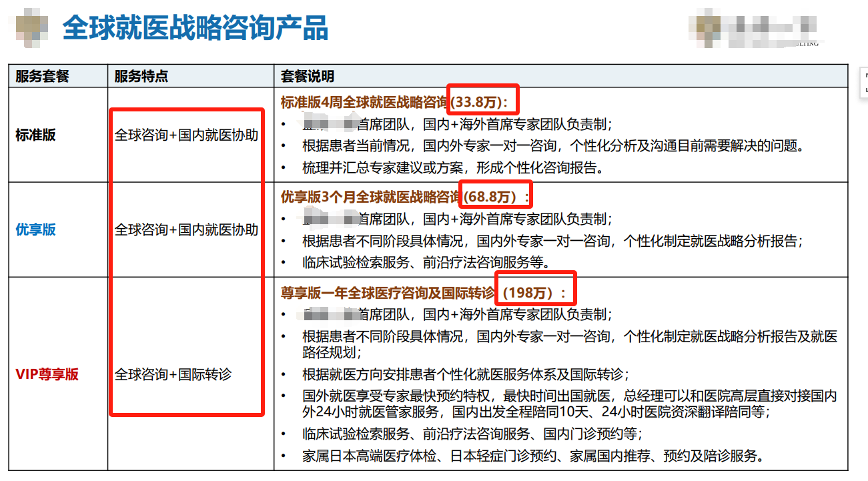The height and width of the screenshot is (481, 868).
Task: Click the 尊享版一年全球医疗咨询及国际转诊 heading
Action: point(388,292)
